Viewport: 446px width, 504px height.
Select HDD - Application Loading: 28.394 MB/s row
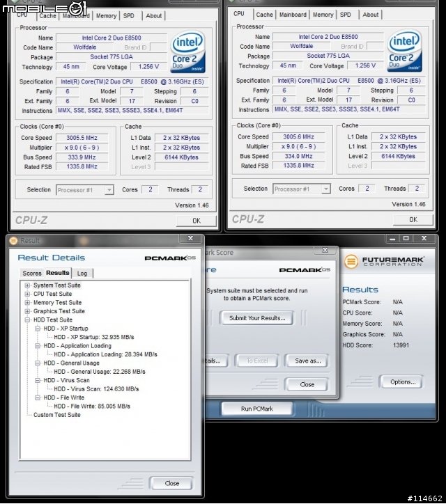(x=105, y=354)
